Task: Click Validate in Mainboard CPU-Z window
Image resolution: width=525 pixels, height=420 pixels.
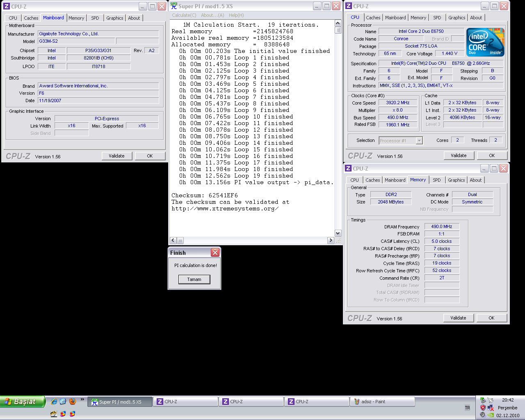Action: pyautogui.click(x=116, y=156)
